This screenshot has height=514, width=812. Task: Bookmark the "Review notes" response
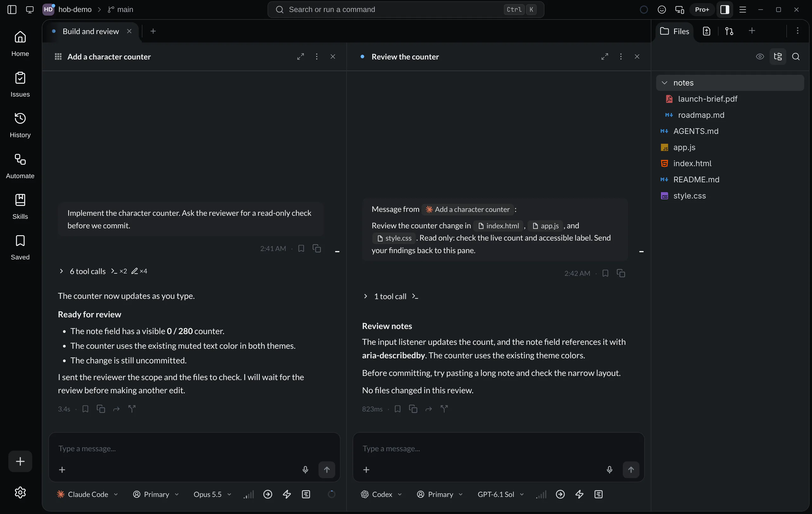[397, 409]
